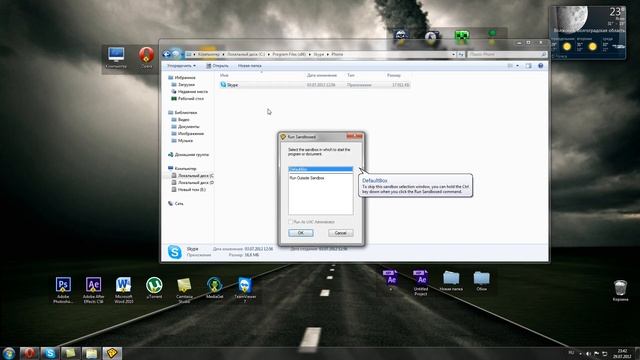Click uTorrent desktop icon
640x360 pixels.
[154, 288]
